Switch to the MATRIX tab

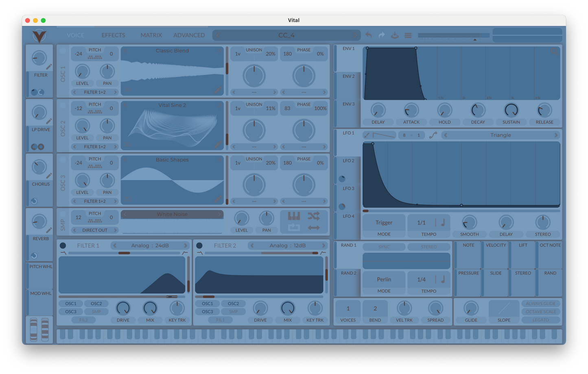click(151, 35)
